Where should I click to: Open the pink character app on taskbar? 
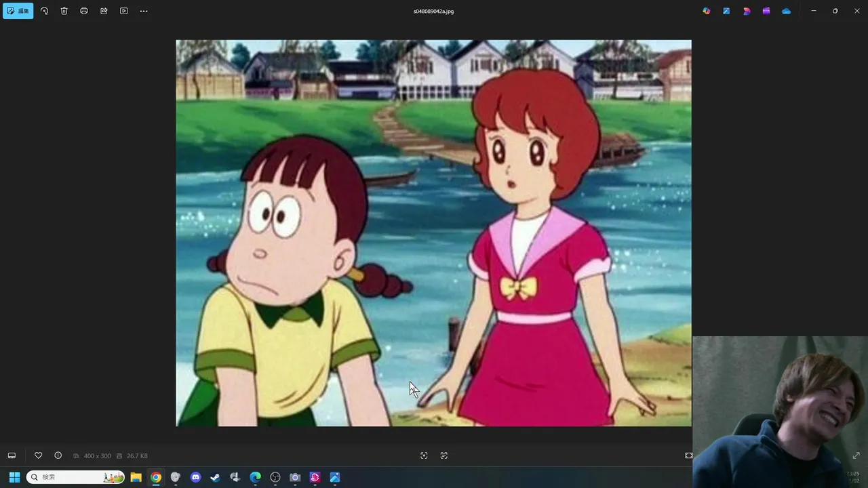point(315,477)
